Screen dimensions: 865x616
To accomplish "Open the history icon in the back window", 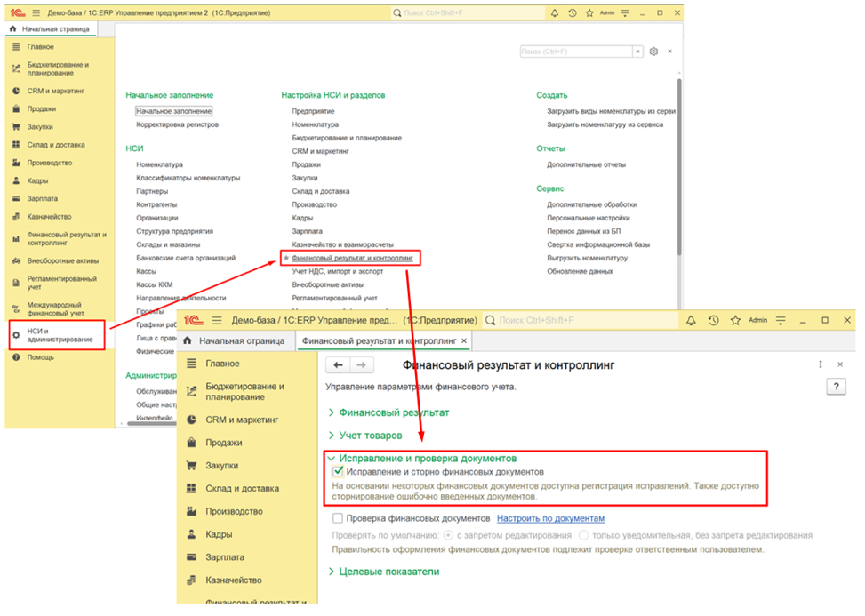I will point(572,12).
